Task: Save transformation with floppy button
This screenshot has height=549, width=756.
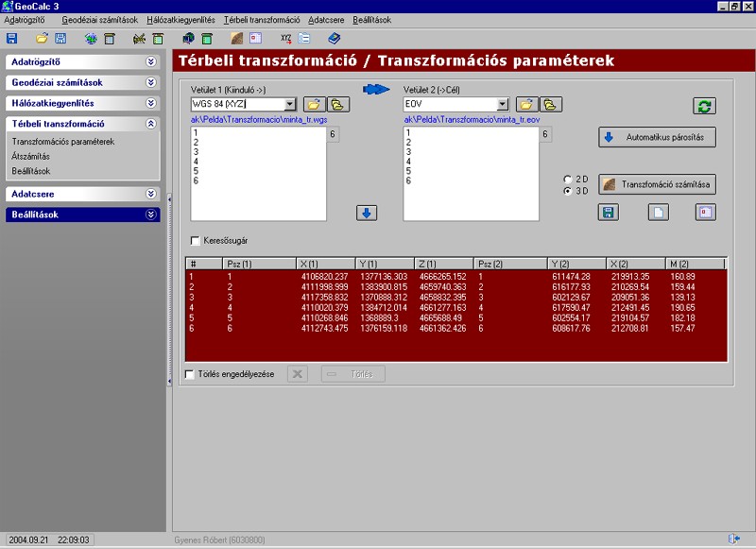Action: pyautogui.click(x=609, y=212)
